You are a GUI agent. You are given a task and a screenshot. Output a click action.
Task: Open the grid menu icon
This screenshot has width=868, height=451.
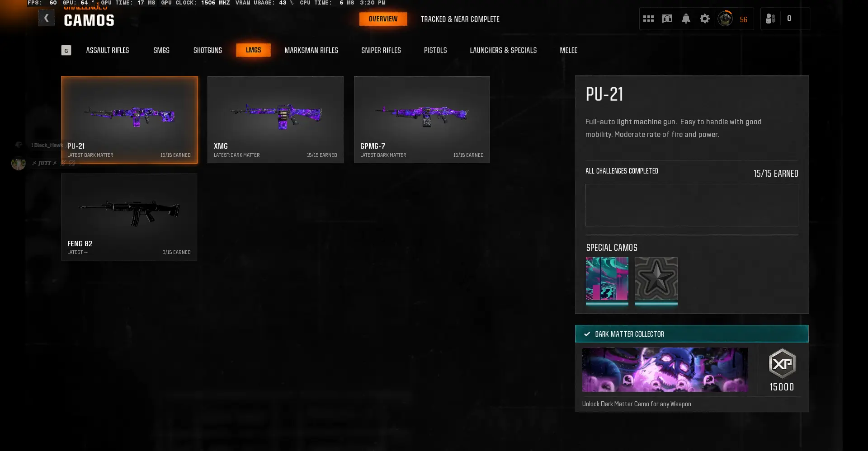coord(648,19)
